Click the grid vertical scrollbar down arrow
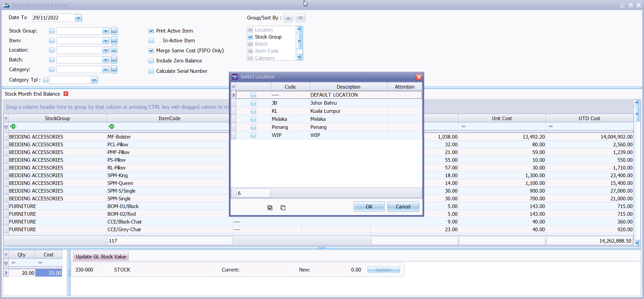The width and height of the screenshot is (644, 299). (637, 242)
